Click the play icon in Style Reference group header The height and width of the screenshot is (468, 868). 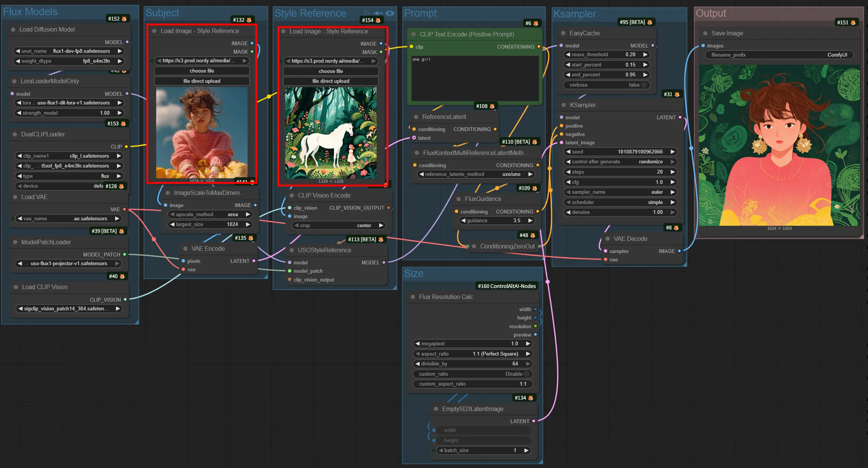tap(367, 13)
